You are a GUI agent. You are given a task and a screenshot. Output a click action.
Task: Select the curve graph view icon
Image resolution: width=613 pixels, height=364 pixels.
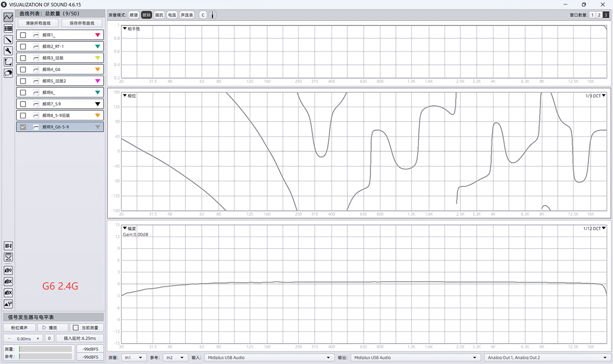pyautogui.click(x=8, y=17)
